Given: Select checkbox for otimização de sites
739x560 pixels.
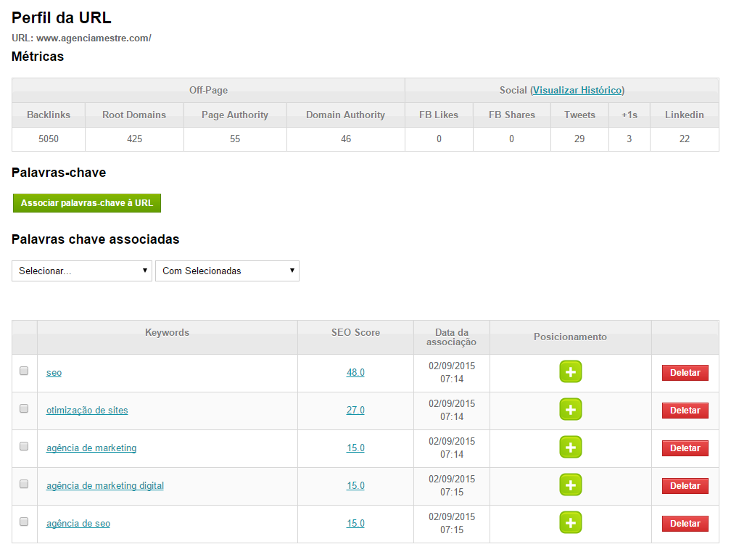Looking at the screenshot, I should [24, 408].
